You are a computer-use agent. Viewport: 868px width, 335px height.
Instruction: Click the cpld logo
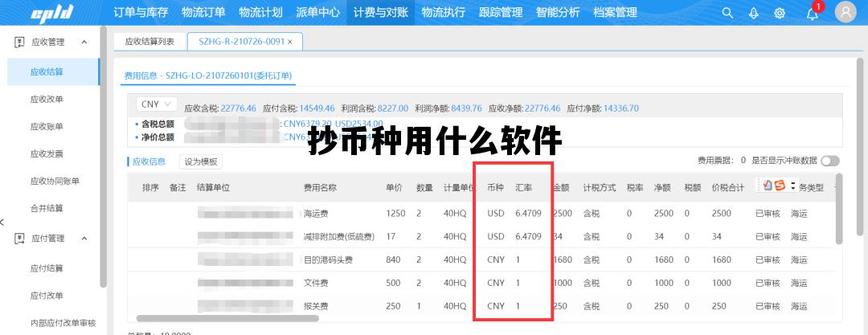point(51,13)
